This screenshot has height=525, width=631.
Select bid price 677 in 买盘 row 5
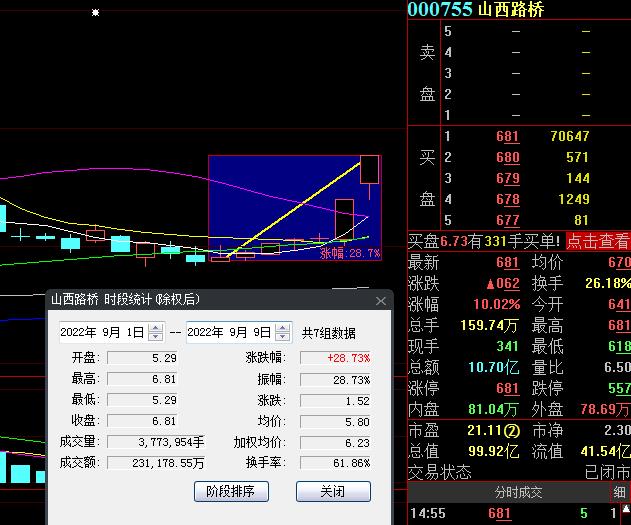(x=507, y=220)
